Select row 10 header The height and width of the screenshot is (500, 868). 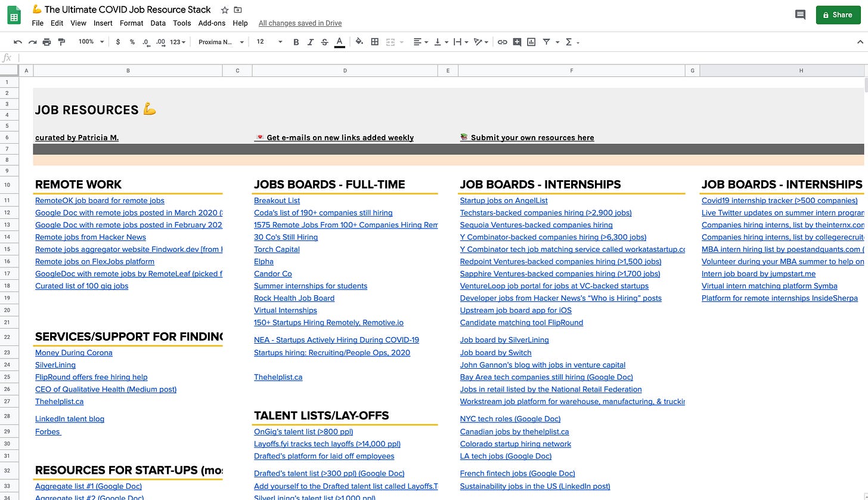click(x=9, y=185)
